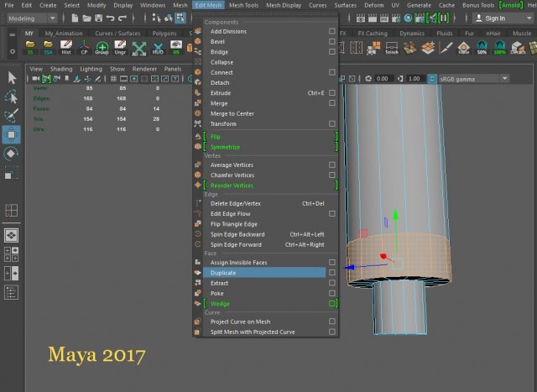This screenshot has height=392, width=537.
Task: Click the SSA shelf folder icon
Action: (49, 48)
